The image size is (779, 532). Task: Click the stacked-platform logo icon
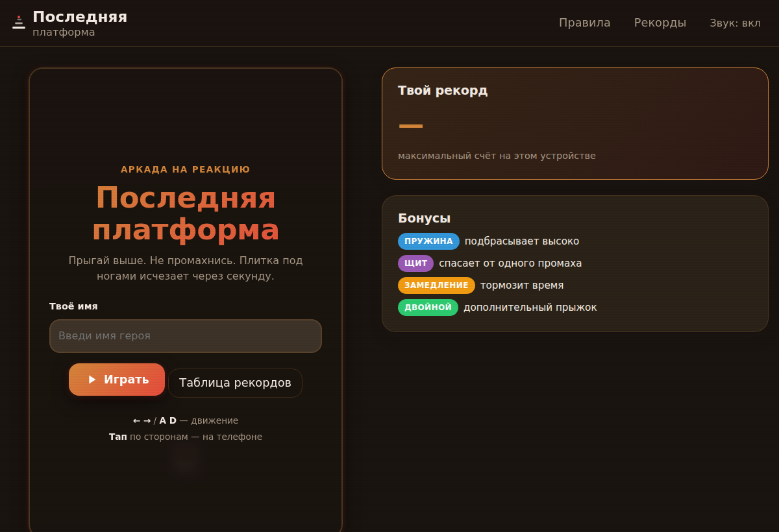19,23
